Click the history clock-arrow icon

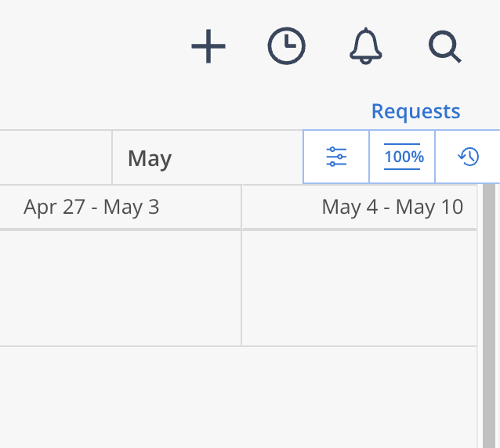tap(468, 157)
